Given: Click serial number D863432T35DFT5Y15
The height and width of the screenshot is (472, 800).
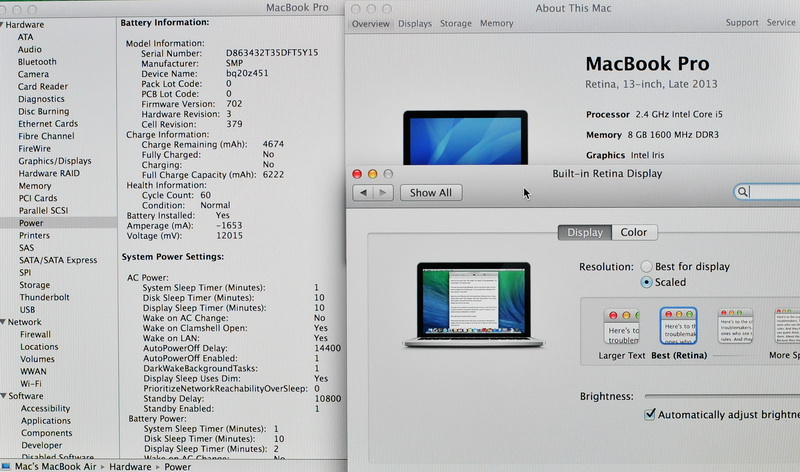Looking at the screenshot, I should click(272, 53).
